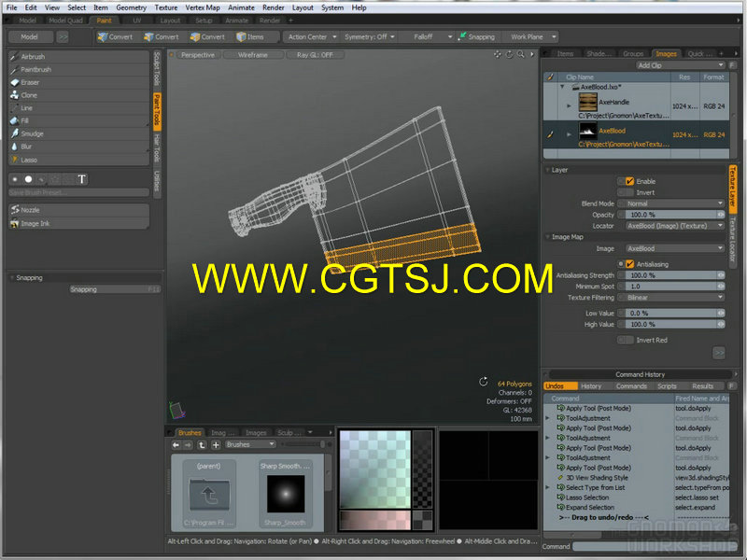The width and height of the screenshot is (747, 560).
Task: Switch to the Items panel tab
Action: pos(565,54)
